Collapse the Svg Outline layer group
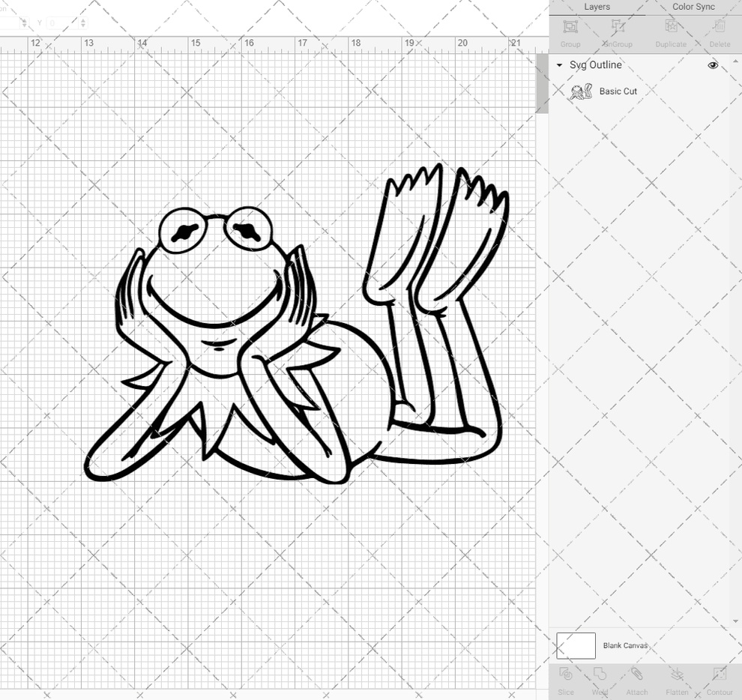Viewport: 742px width, 700px height. click(x=558, y=65)
